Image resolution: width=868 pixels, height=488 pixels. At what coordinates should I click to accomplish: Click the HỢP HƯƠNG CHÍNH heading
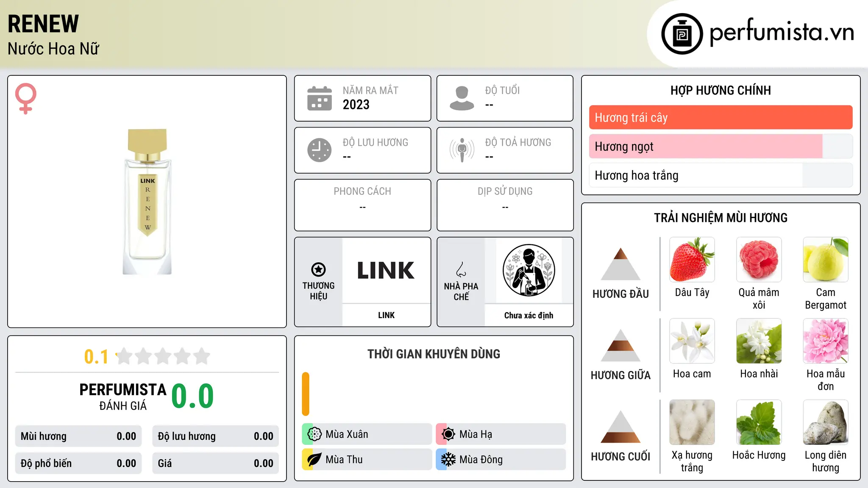coord(721,90)
